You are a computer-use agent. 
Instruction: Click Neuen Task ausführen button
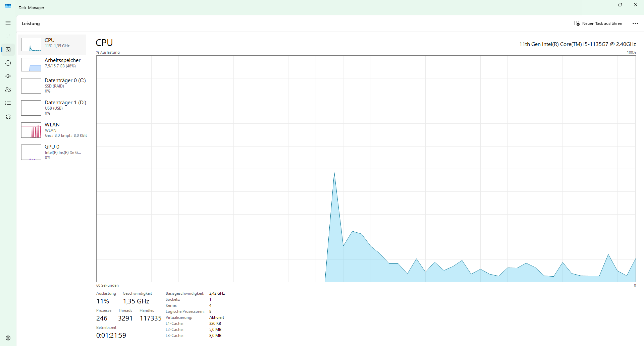pos(598,23)
